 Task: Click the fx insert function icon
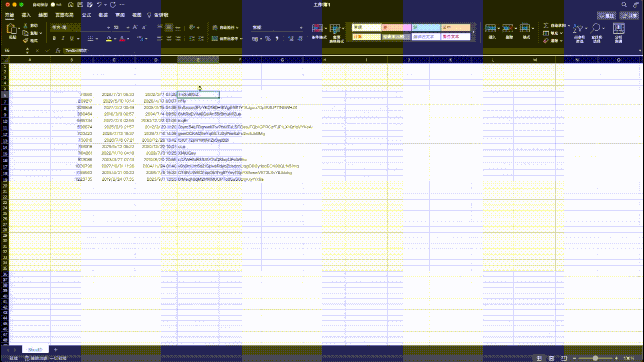[x=58, y=51]
